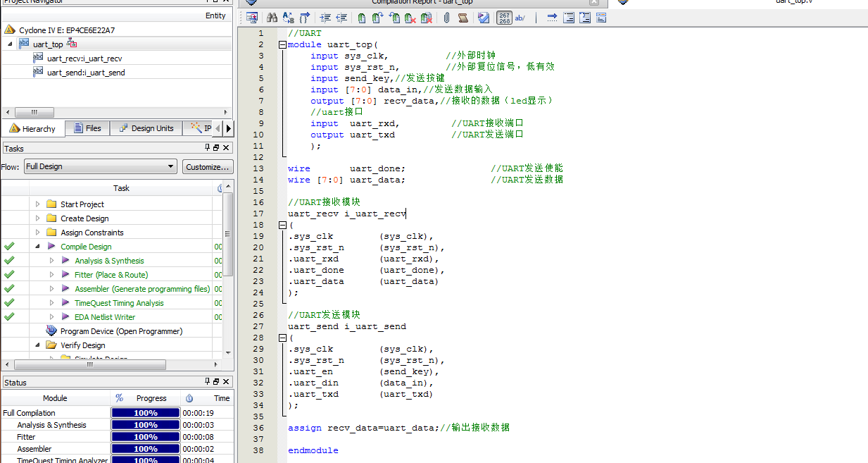Image resolution: width=868 pixels, height=463 pixels.
Task: Pin the Tasks panel
Action: pos(207,148)
